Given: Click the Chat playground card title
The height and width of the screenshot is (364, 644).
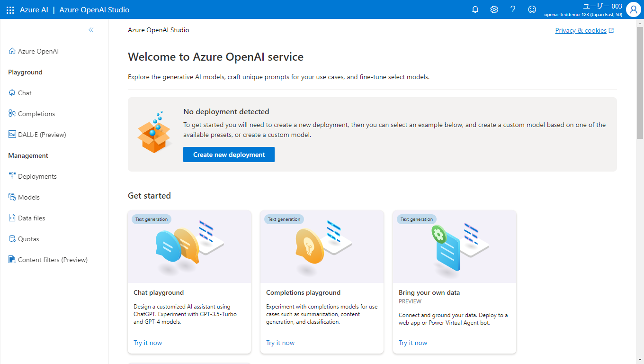Looking at the screenshot, I should click(x=159, y=292).
